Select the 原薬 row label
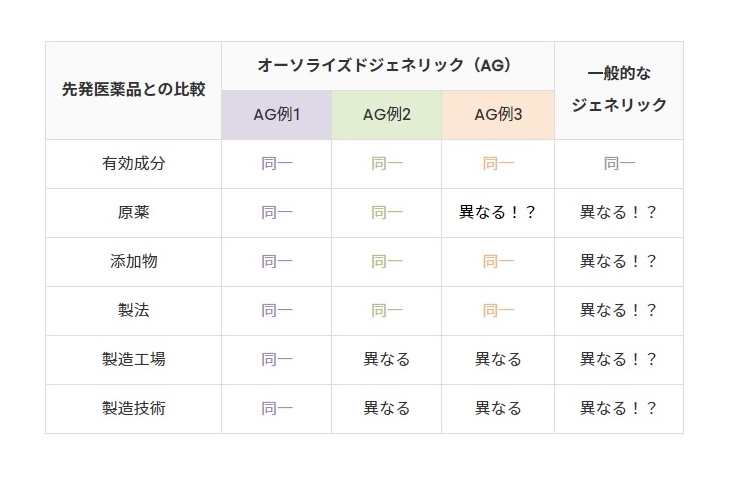This screenshot has height=481, width=745. click(x=133, y=212)
